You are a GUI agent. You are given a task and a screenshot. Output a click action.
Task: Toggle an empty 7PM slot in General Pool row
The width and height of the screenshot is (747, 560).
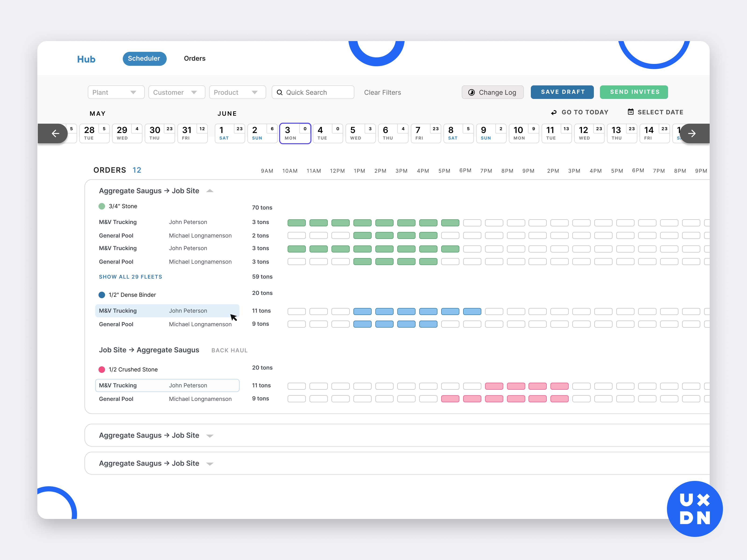494,235
